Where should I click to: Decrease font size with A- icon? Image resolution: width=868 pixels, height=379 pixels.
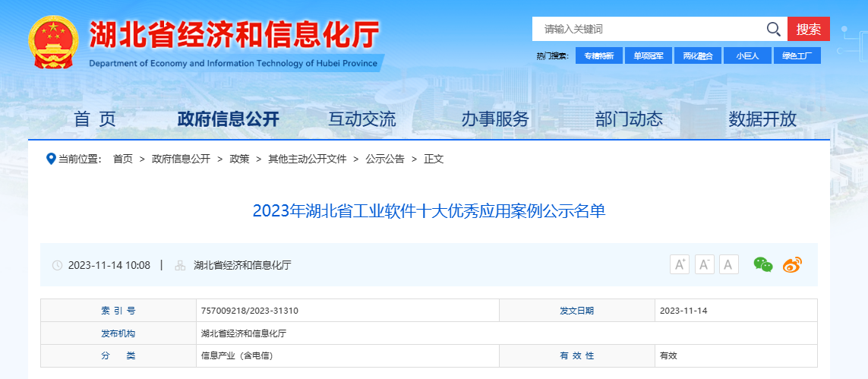coord(705,264)
